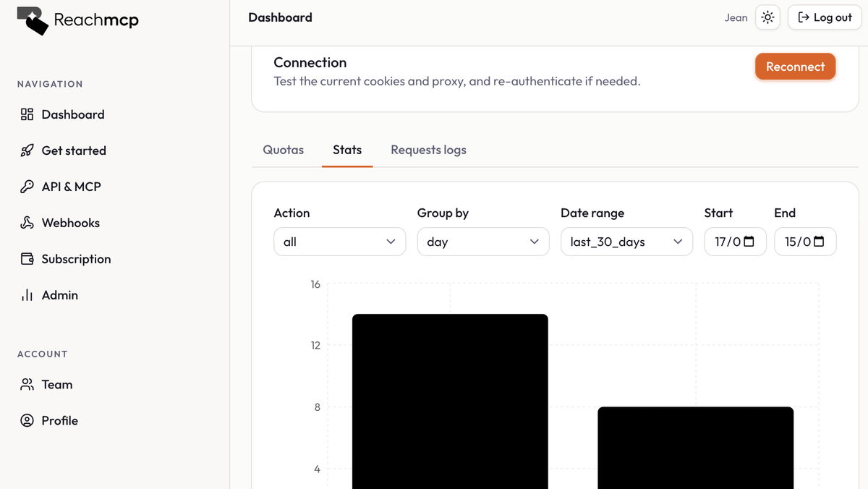The height and width of the screenshot is (489, 868).
Task: Click the Jean username text
Action: 736,18
